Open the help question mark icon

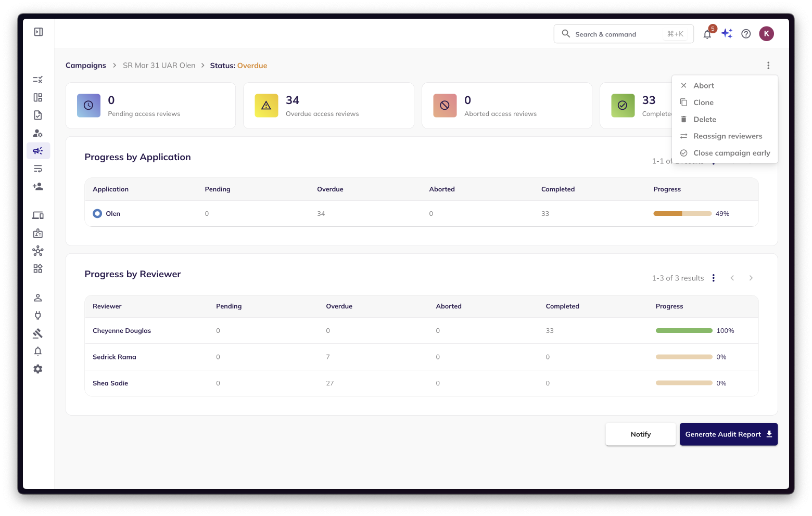tap(746, 34)
